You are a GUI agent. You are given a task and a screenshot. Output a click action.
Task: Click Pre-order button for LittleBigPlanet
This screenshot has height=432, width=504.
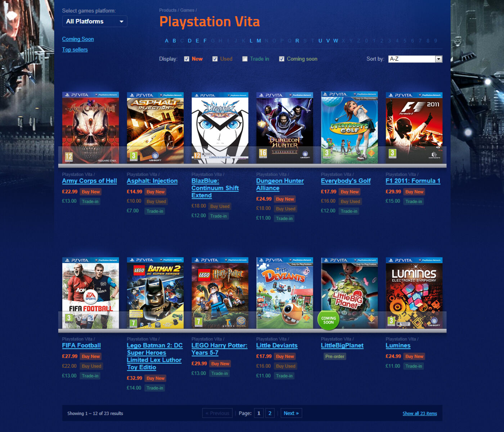335,356
